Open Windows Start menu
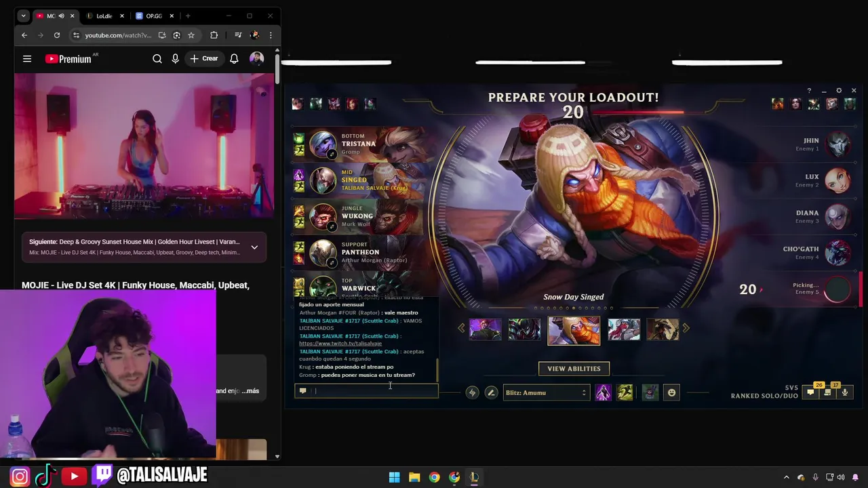Viewport: 868px width, 488px height. 394,477
